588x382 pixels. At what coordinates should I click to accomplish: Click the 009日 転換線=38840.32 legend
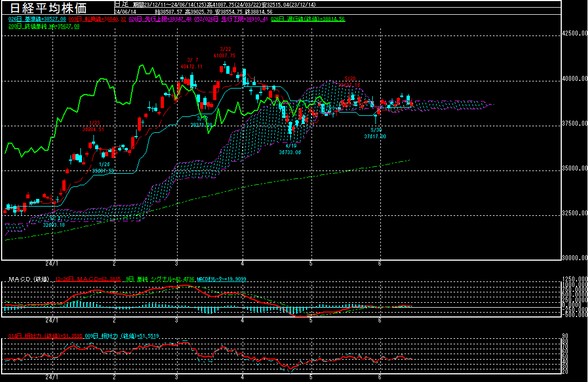[97, 19]
